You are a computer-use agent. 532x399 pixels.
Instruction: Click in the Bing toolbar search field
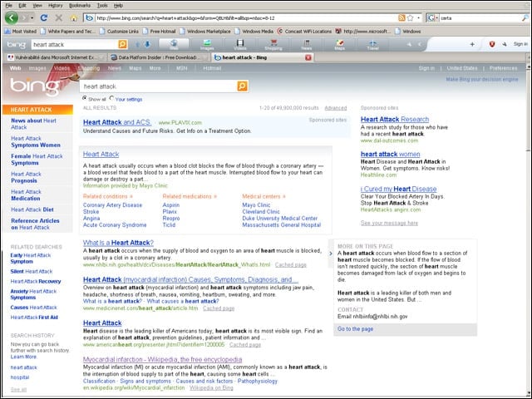(x=75, y=44)
